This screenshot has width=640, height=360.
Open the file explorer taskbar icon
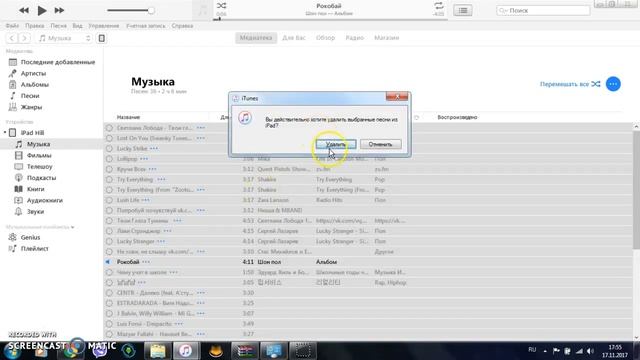point(157,351)
